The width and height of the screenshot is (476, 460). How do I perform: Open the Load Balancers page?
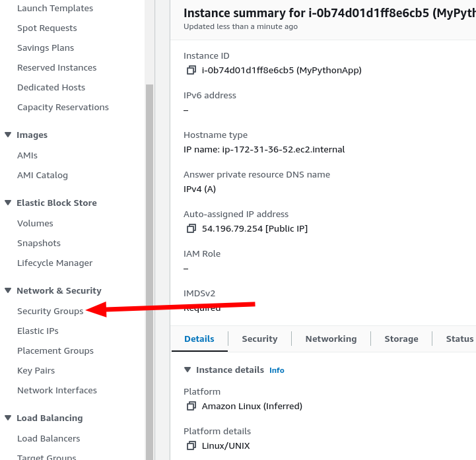click(48, 438)
